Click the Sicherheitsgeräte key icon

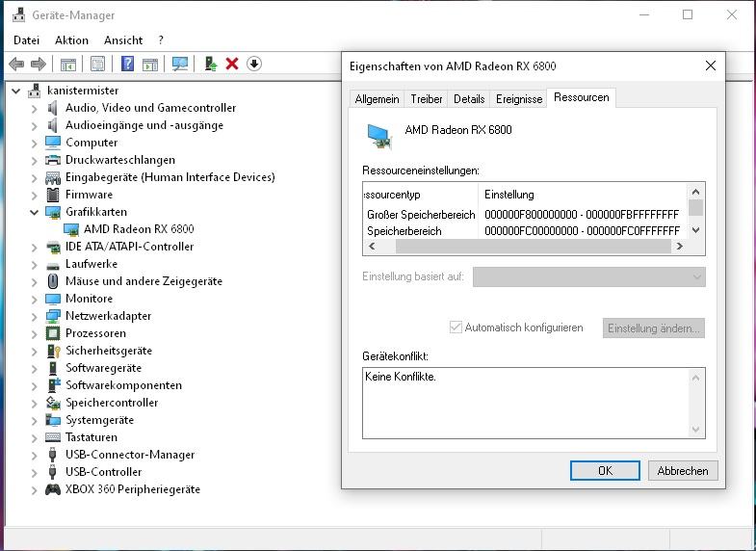pyautogui.click(x=53, y=351)
